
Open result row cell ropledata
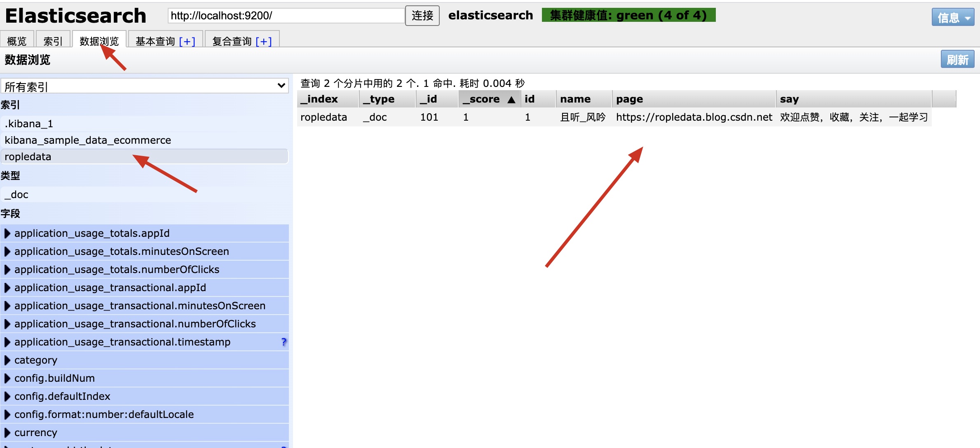click(328, 117)
